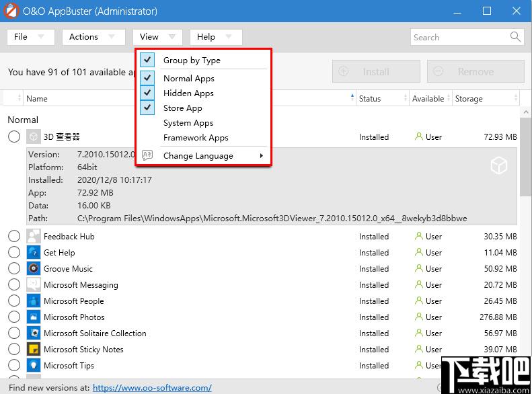Screen dimensions: 532x394
Task: Click the Install button
Action: pos(376,71)
